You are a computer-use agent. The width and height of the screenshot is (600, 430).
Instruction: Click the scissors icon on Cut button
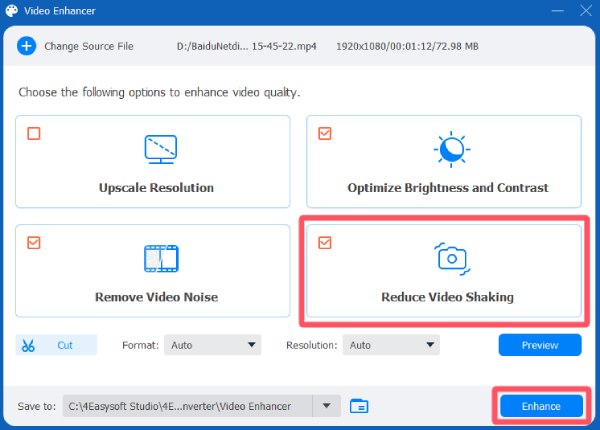point(28,345)
